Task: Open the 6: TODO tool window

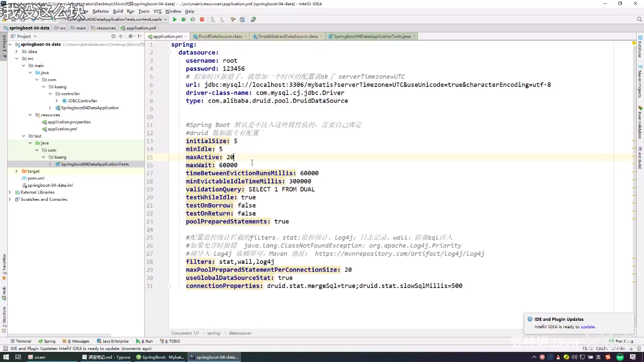Action: click(x=169, y=341)
